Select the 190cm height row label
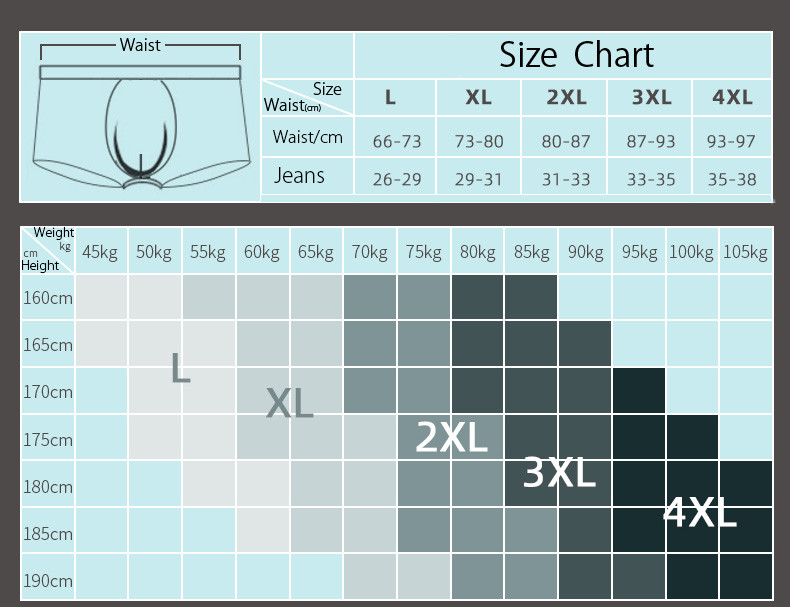The height and width of the screenshot is (607, 790). [x=48, y=580]
